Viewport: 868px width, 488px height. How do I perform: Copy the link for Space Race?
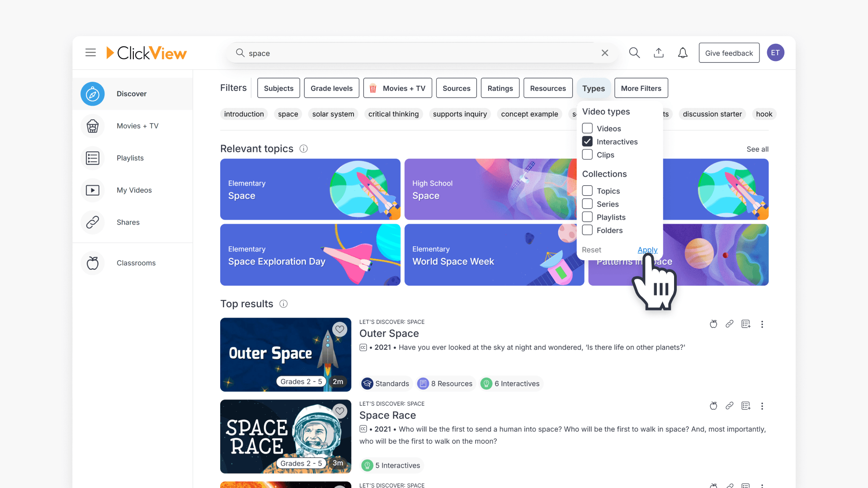point(730,406)
